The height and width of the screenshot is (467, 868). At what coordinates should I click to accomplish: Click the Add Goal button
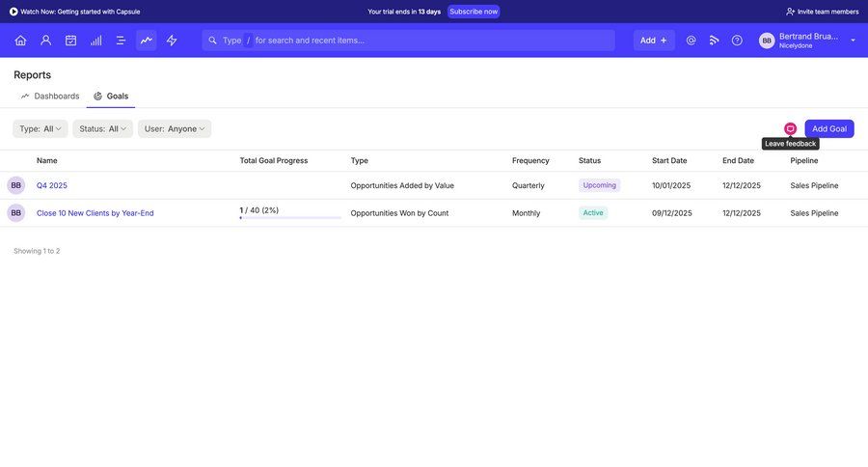click(x=828, y=128)
